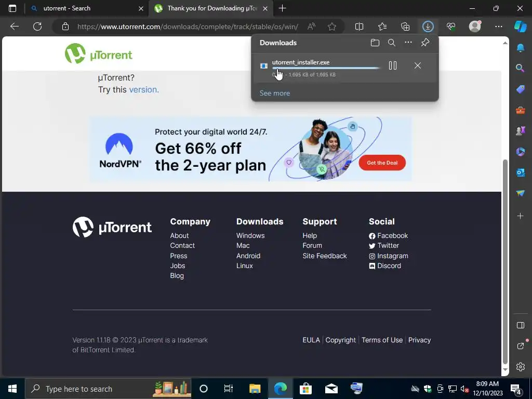Viewport: 532px width, 399px height.
Task: Open a new browser tab
Action: coord(282,8)
